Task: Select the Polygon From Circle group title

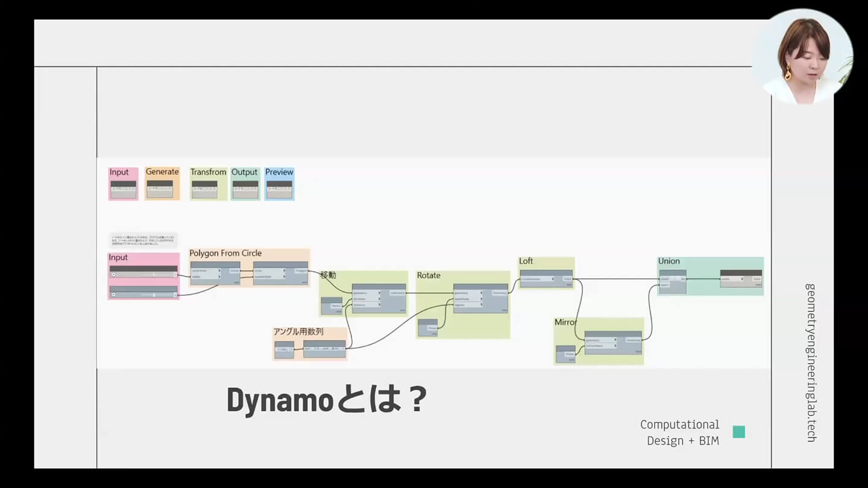Action: point(225,253)
